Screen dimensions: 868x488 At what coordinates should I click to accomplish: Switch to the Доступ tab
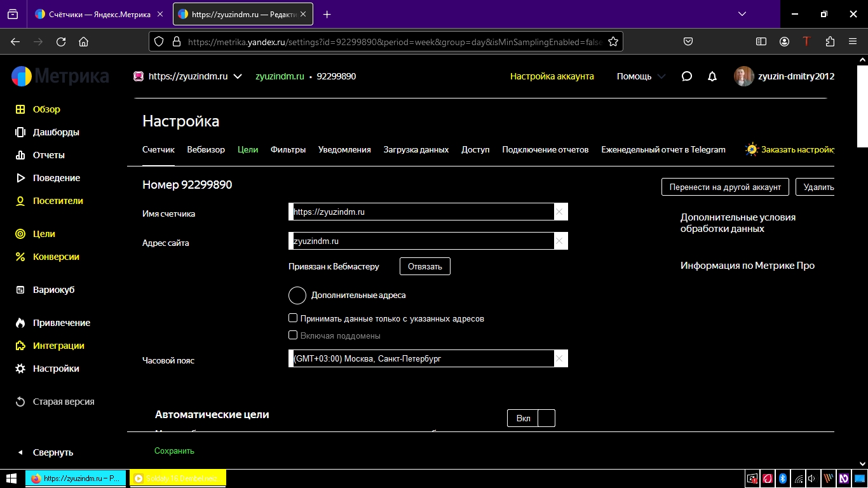[475, 150]
